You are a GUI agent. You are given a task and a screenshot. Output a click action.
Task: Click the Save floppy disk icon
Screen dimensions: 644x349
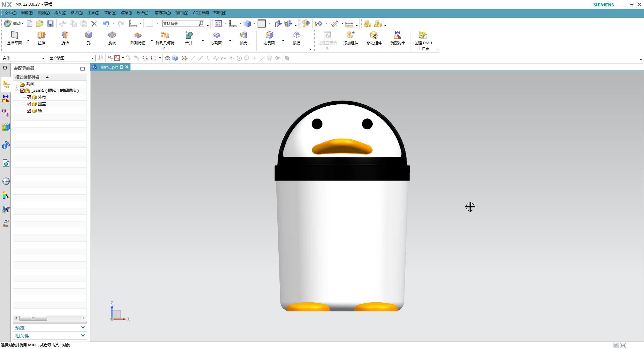[50, 23]
